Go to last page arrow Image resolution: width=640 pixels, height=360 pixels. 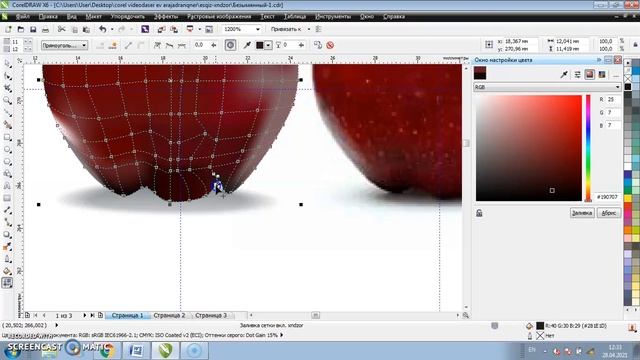coord(92,316)
